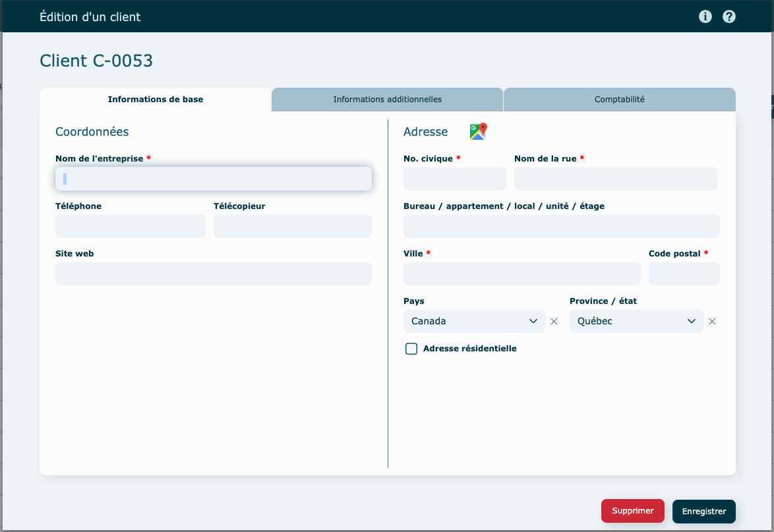Clear the Pays selection with X
This screenshot has width=774, height=532.
[x=554, y=322]
